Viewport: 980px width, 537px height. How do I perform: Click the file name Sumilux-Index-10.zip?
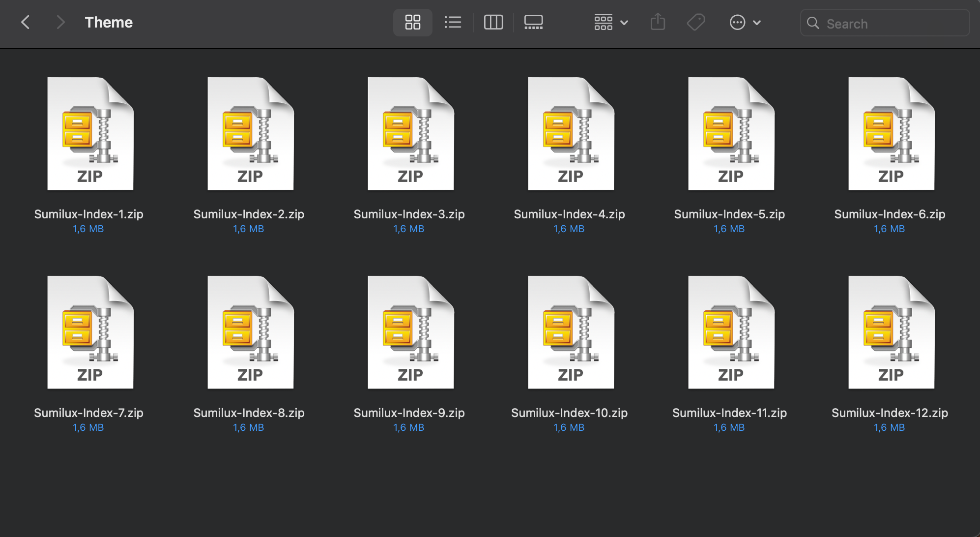(569, 413)
